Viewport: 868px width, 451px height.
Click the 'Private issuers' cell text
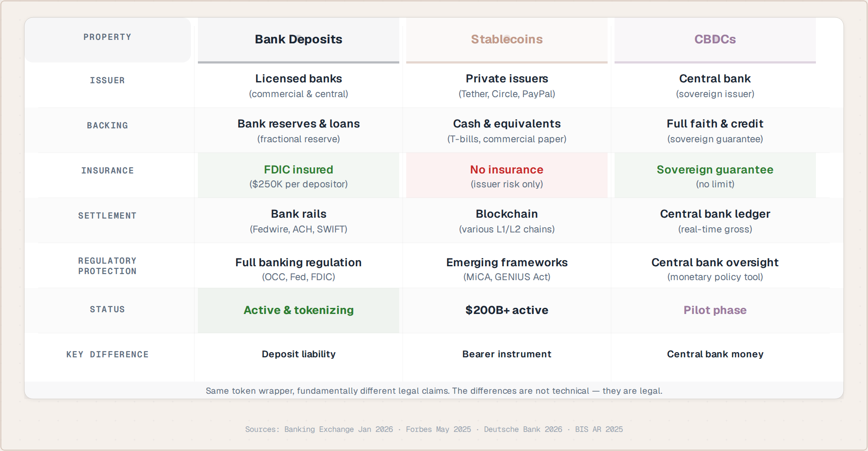point(507,78)
